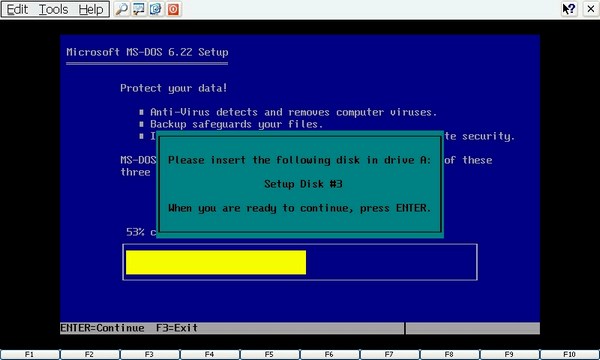Click the '53%' completion text
Image resolution: width=600 pixels, height=360 pixels.
135,232
